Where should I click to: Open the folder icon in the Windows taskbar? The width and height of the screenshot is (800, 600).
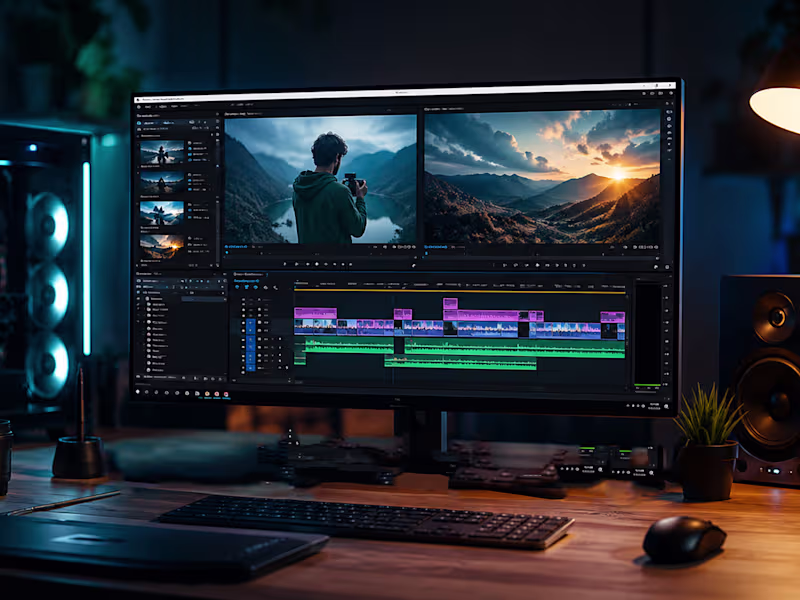click(197, 393)
